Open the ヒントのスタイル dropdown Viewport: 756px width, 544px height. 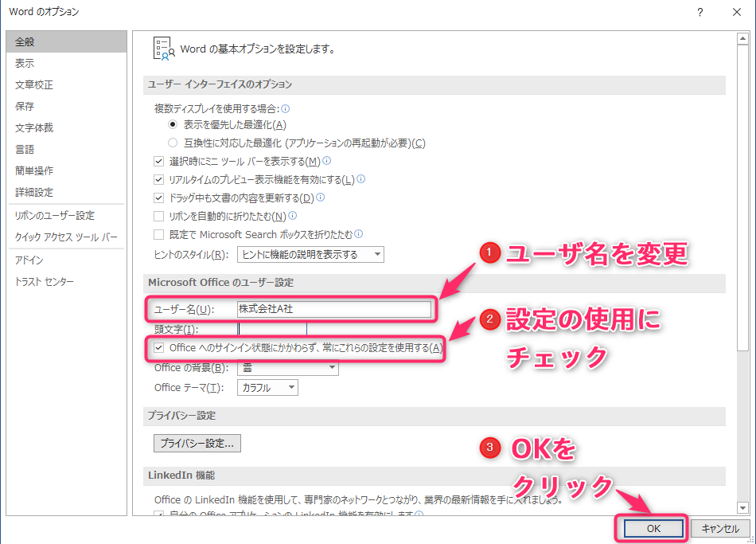pyautogui.click(x=310, y=255)
